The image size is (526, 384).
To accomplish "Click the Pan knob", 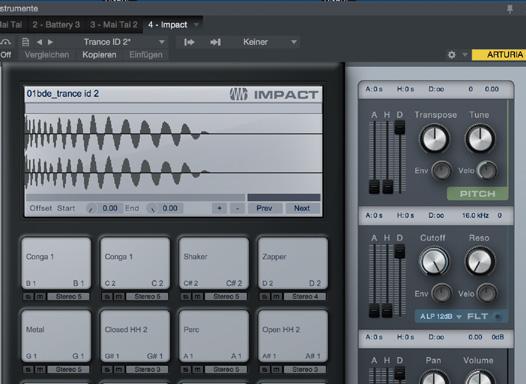I will point(434,377).
